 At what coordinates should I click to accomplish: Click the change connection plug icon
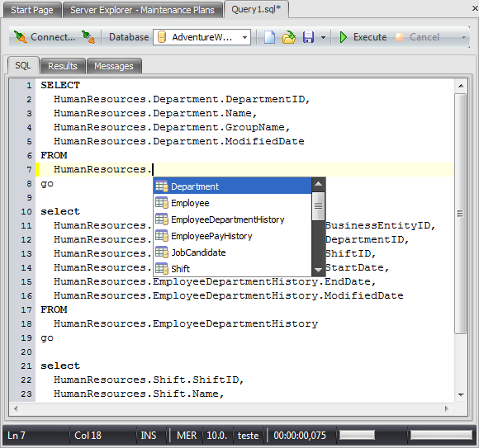click(88, 37)
